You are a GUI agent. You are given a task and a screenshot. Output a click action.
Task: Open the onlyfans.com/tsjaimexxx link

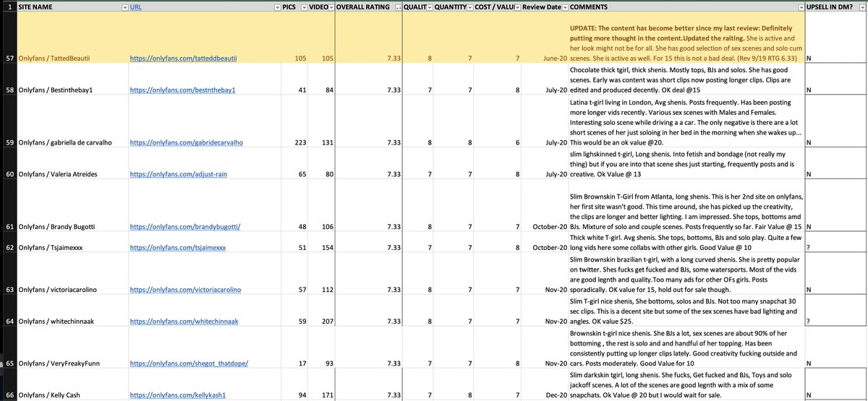[178, 247]
